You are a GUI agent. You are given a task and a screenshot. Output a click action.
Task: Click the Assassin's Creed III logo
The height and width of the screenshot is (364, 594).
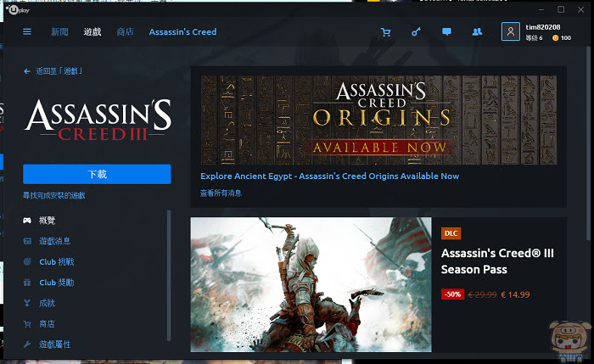coord(98,120)
